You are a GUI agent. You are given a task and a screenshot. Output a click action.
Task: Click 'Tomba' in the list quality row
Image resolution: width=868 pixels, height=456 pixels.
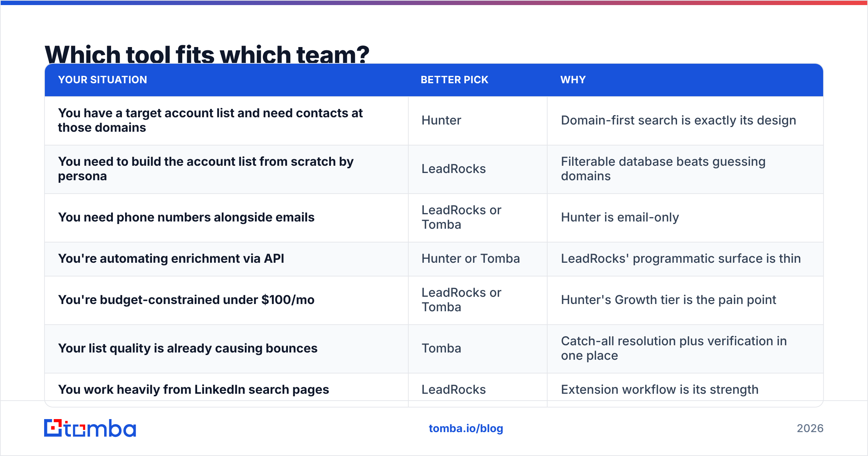point(441,348)
